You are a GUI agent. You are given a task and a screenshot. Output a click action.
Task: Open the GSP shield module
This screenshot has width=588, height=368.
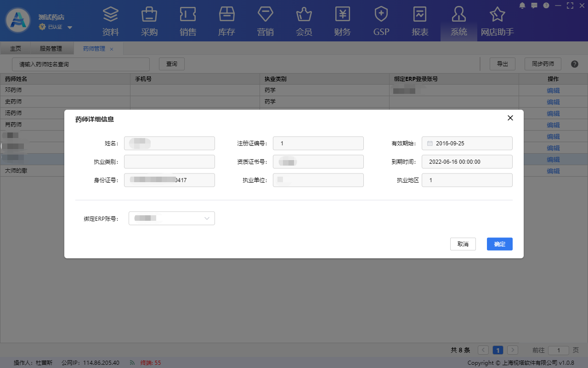pos(381,21)
